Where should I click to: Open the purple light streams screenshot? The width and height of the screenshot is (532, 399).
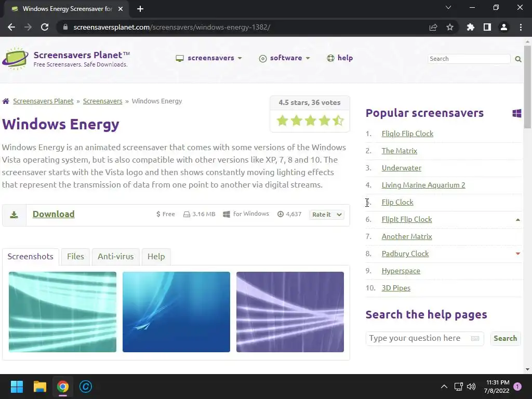click(290, 312)
